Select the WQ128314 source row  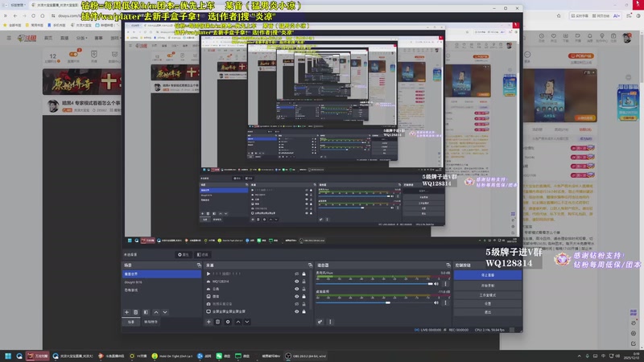coord(258,282)
